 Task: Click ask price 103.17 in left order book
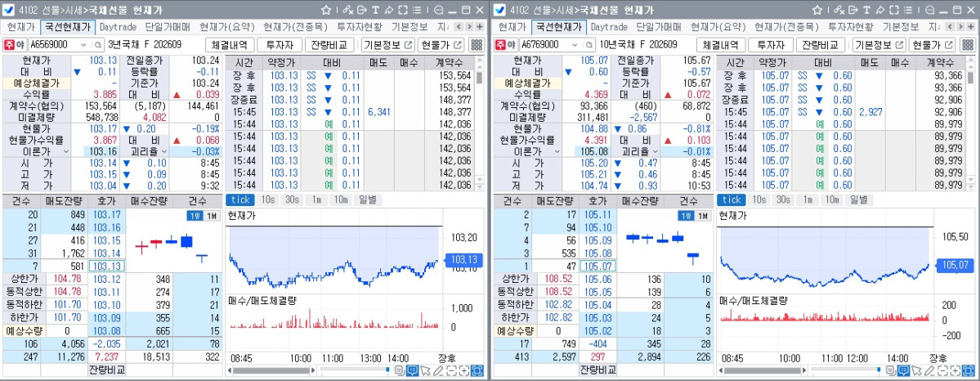(x=106, y=214)
